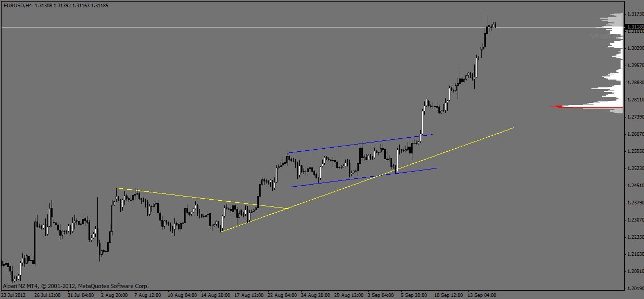The image size is (644, 299).
Task: Click the 1.28110 price scale label
Action: 635,100
